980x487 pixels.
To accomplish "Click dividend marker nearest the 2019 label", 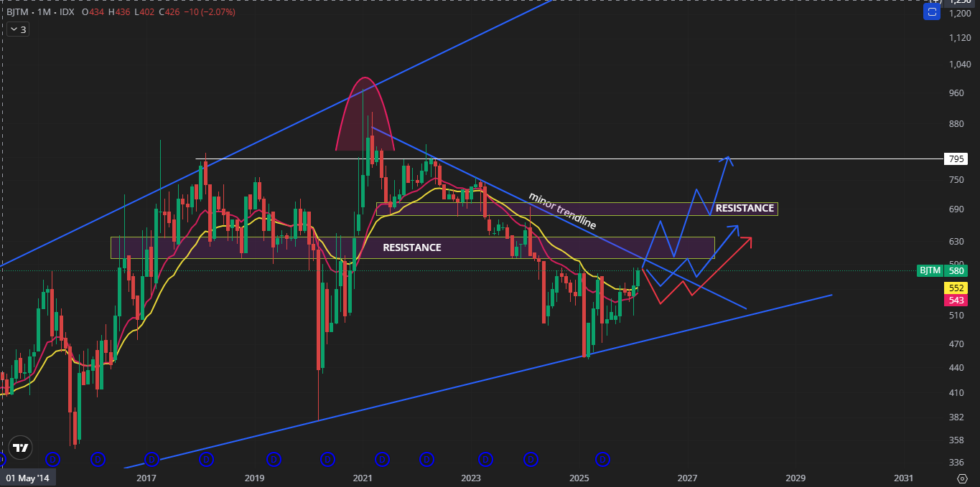I will (x=274, y=458).
